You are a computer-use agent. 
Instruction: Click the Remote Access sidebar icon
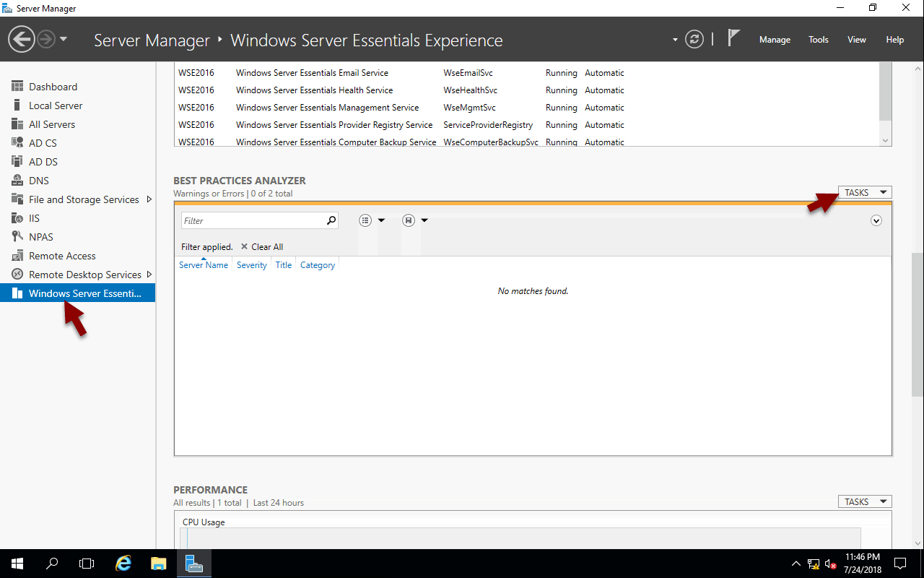pos(17,256)
